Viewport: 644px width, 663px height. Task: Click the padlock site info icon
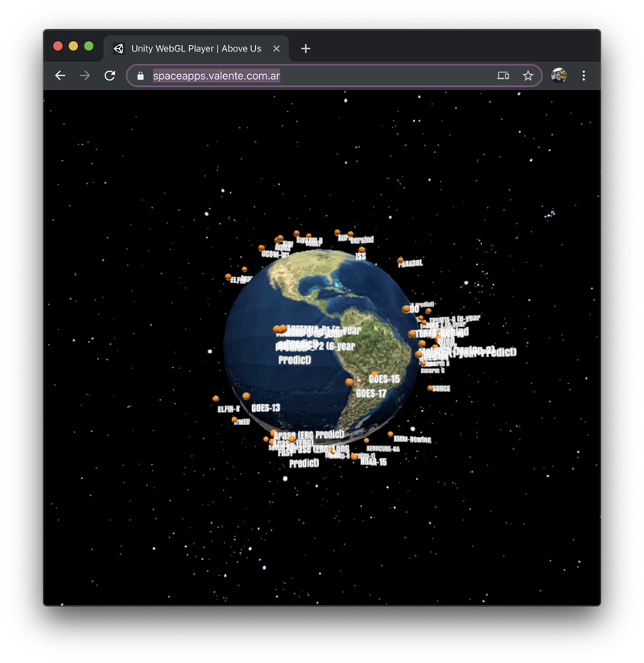[141, 76]
